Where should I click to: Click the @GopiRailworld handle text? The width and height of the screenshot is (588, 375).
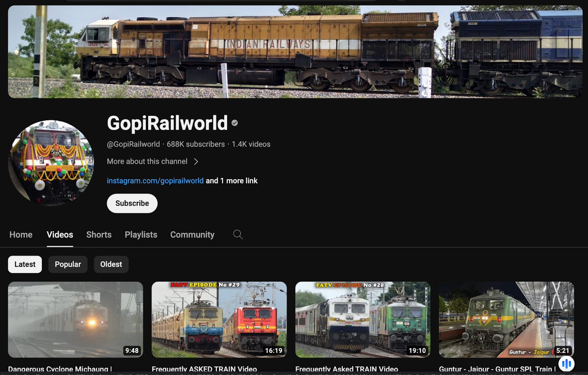pyautogui.click(x=133, y=144)
